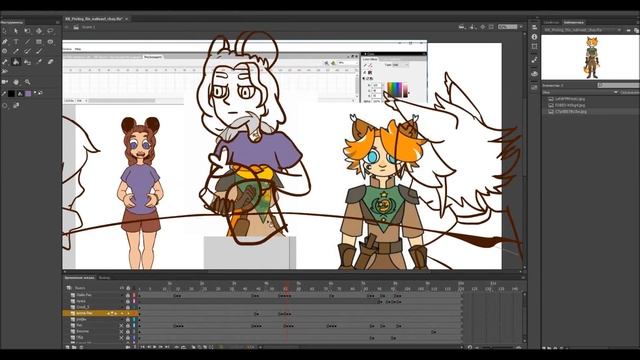Select the 3D Rotation tool
The width and height of the screenshot is (640, 360).
pyautogui.click(x=39, y=31)
